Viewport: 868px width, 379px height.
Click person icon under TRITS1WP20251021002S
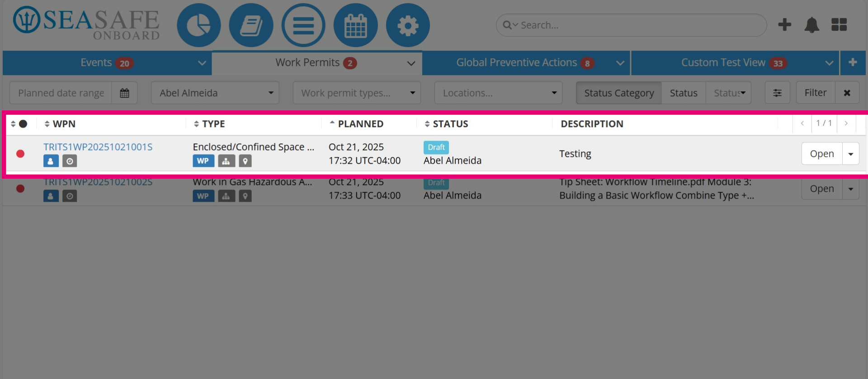tap(51, 196)
